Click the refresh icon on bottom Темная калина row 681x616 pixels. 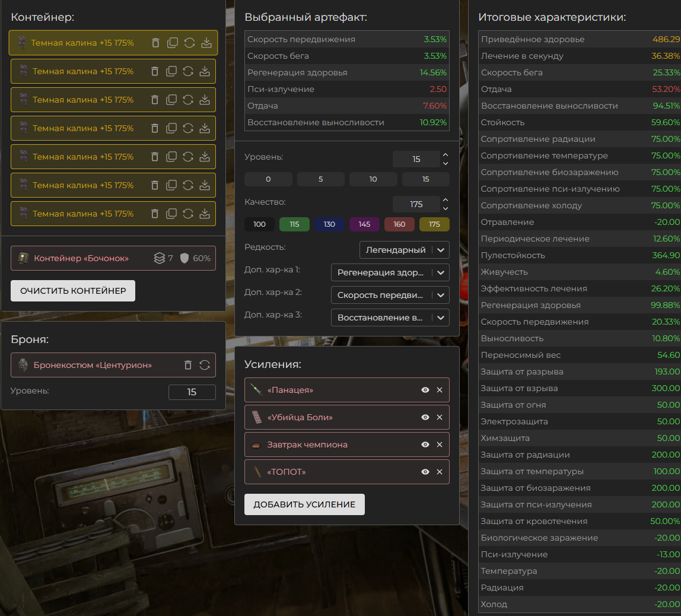188,214
